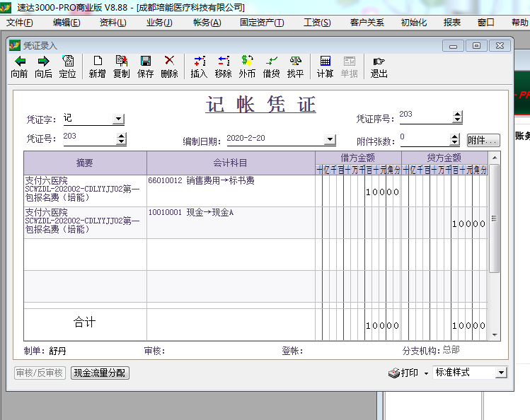Click the table scrollbar up arrow
This screenshot has height=420, width=530.
495,158
